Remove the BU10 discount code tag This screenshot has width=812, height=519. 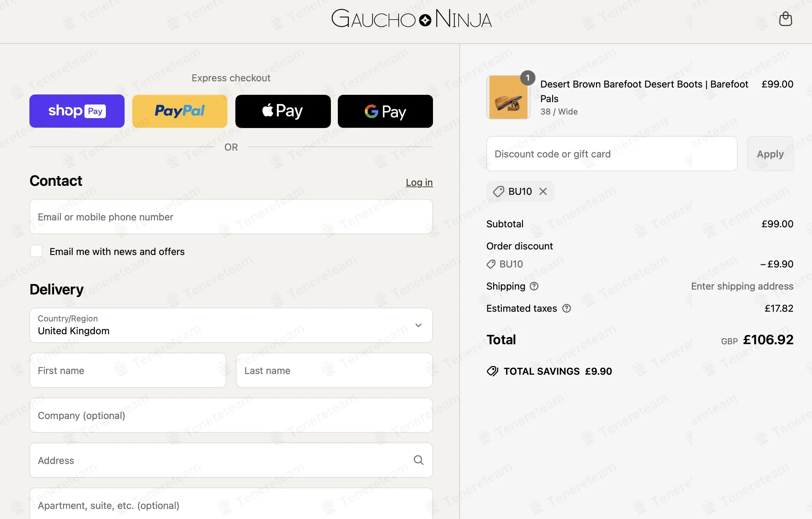(543, 191)
